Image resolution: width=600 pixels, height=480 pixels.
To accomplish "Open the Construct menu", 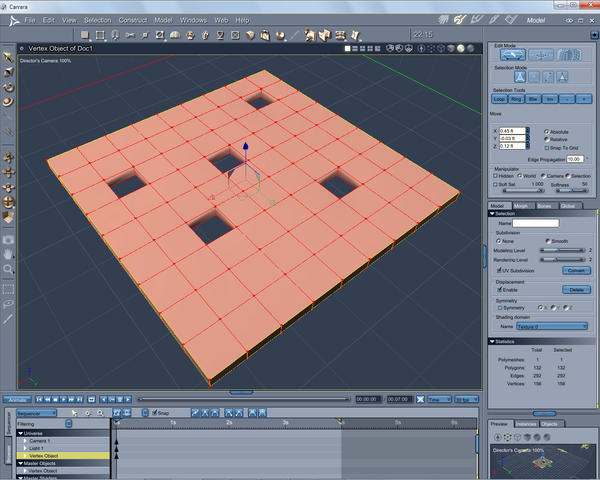I will pyautogui.click(x=132, y=20).
